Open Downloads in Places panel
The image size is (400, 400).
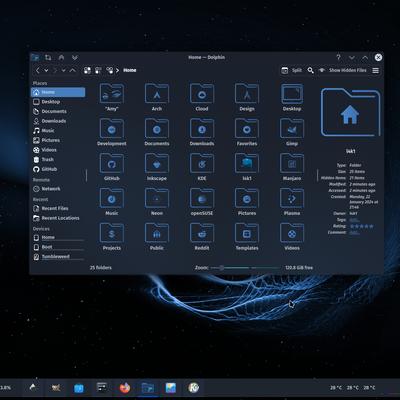(58, 121)
